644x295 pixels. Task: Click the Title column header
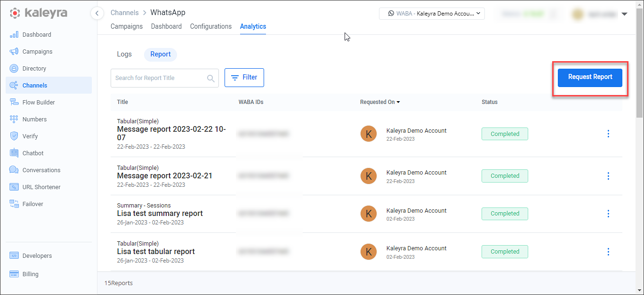122,102
